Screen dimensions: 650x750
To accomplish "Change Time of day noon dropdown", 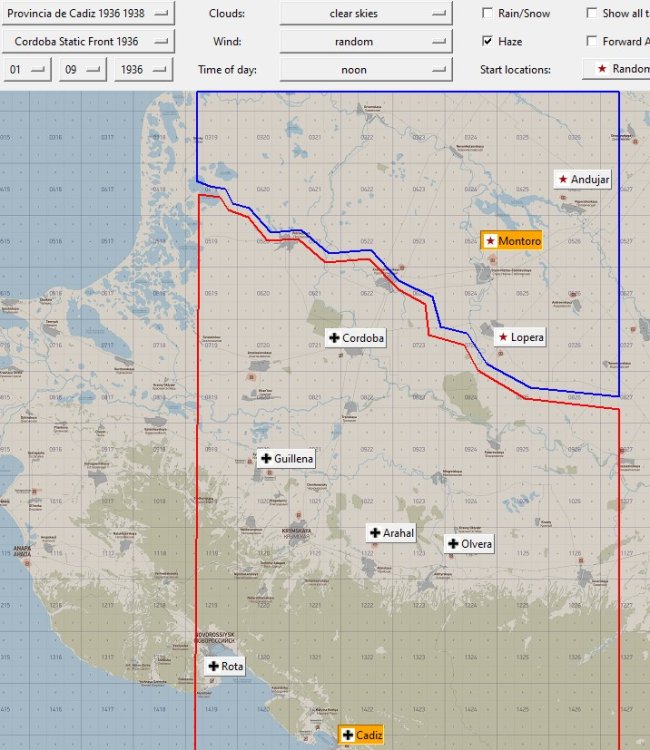I will [366, 70].
